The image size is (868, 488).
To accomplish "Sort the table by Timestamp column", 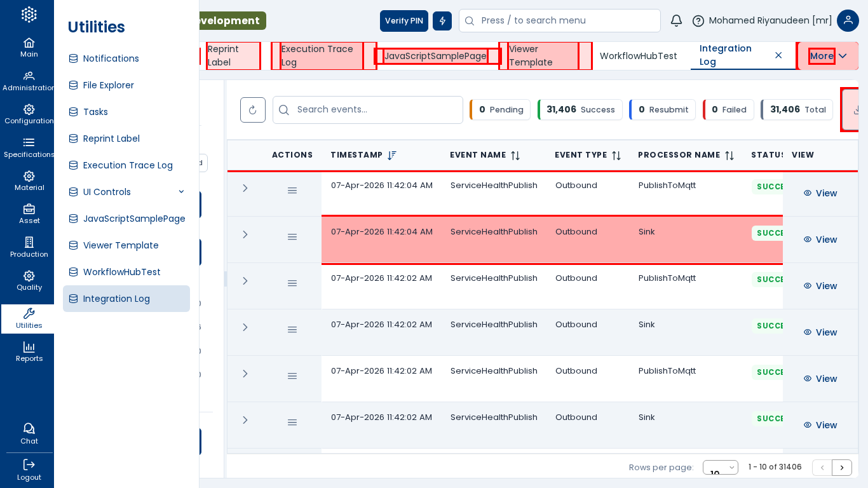I will coord(391,155).
